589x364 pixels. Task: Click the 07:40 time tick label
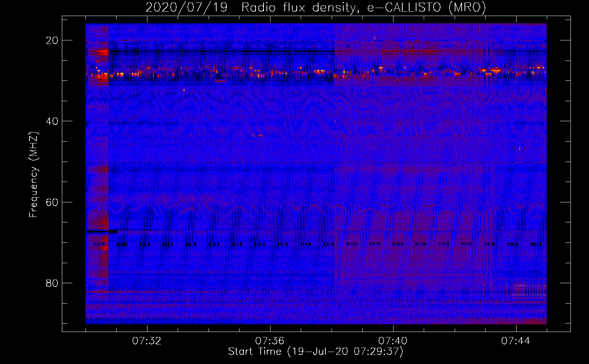(393, 341)
